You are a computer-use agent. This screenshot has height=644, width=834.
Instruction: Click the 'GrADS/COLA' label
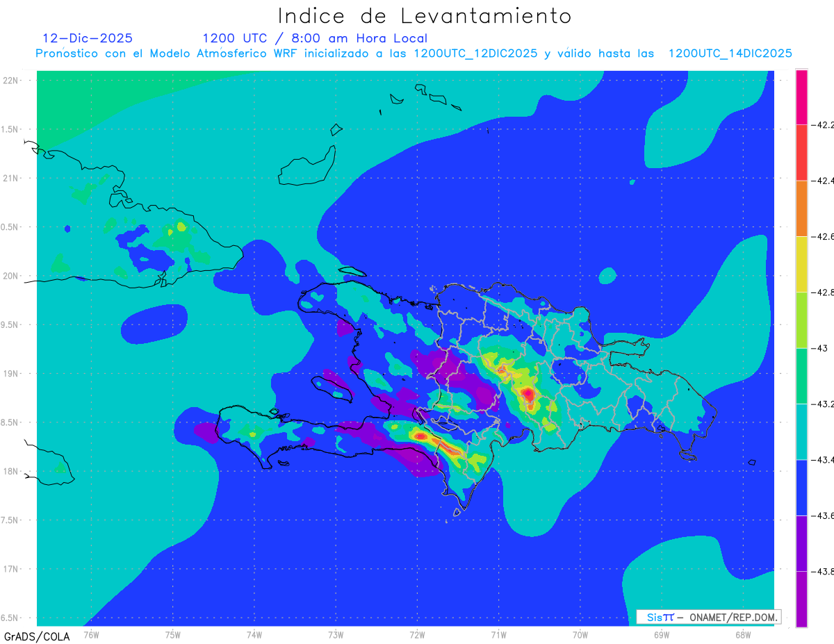[x=37, y=636]
